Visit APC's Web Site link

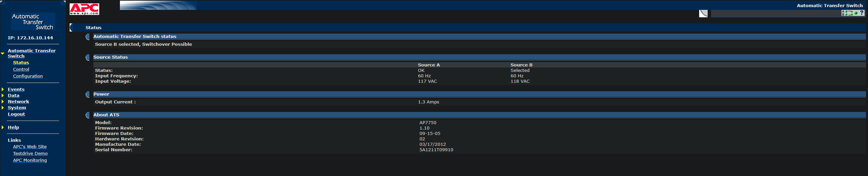point(30,147)
